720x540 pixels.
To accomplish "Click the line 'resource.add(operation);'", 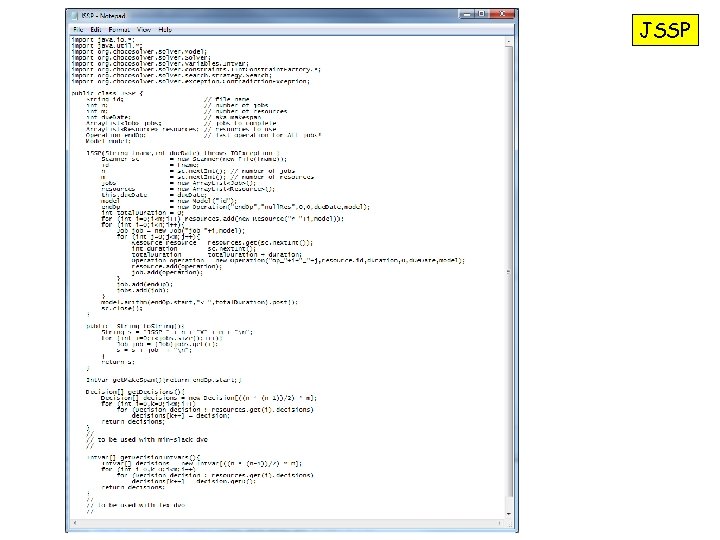I will pyautogui.click(x=176, y=266).
